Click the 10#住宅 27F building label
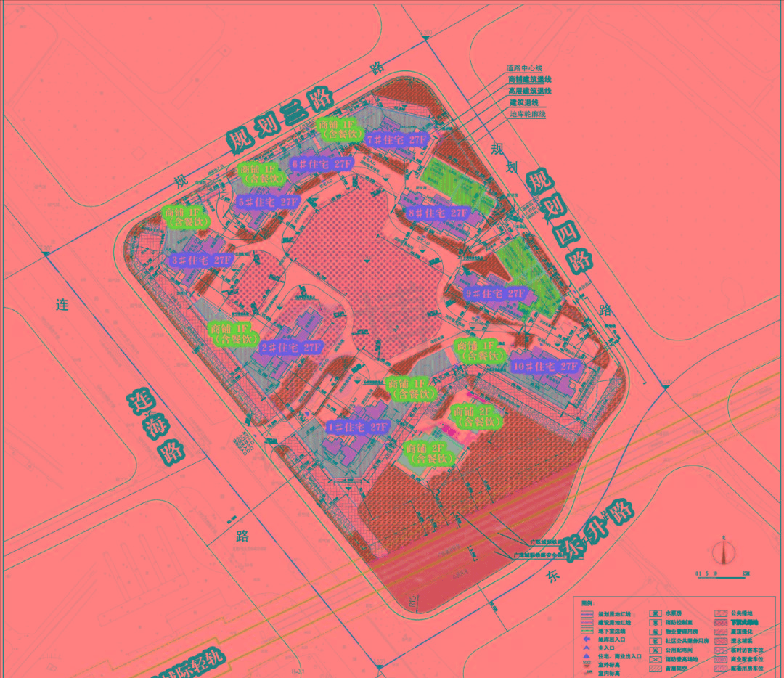This screenshot has width=784, height=678. point(545,367)
